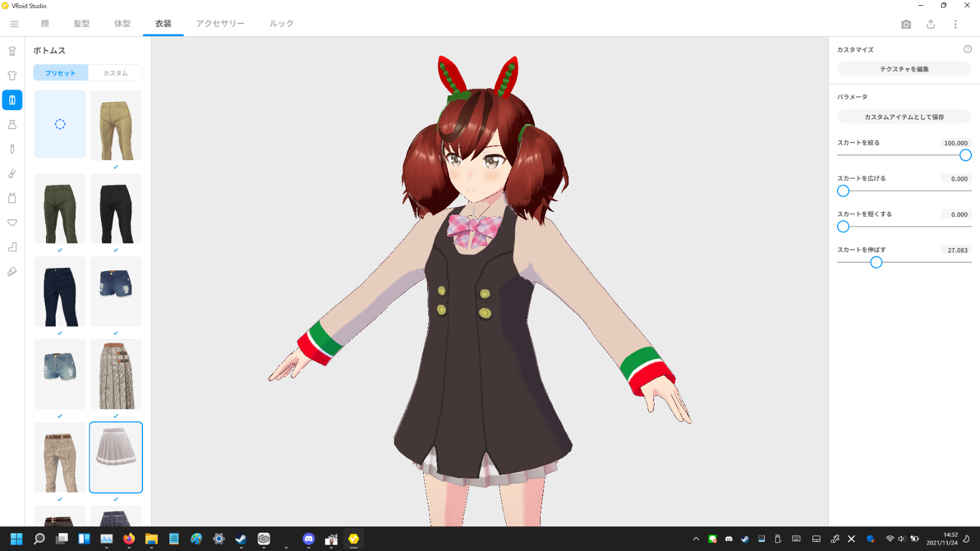Open Discord from the taskbar
Viewport: 980px width, 551px height.
point(308,539)
